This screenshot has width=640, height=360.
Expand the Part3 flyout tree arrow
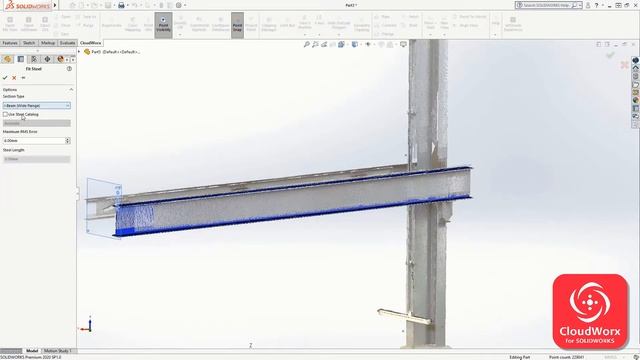pos(79,52)
